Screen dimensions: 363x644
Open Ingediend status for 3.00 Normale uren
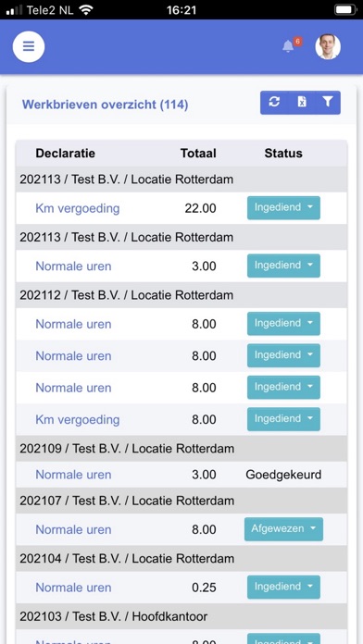tap(283, 266)
